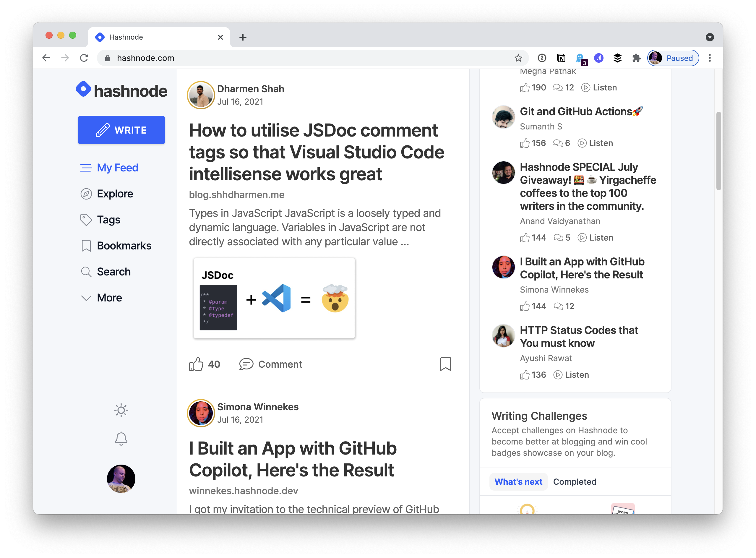Play Listen for HTTP Status Codes article
This screenshot has height=558, width=756.
click(x=571, y=374)
